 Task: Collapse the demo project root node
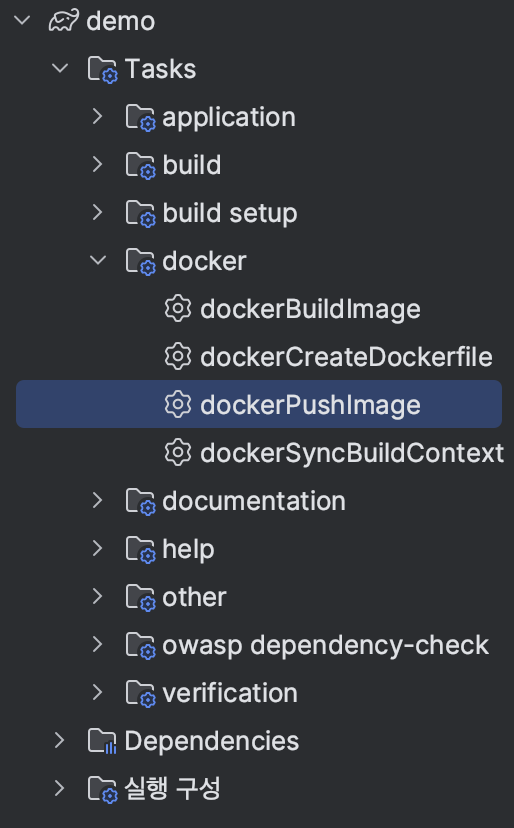click(x=22, y=21)
